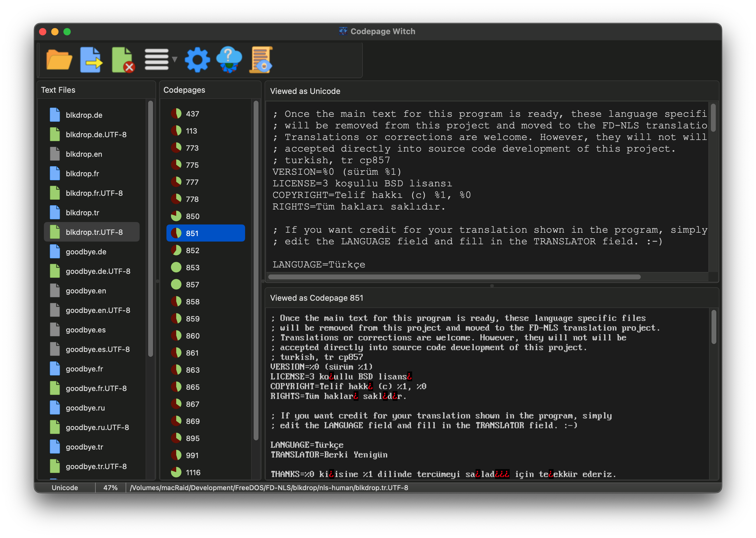Select blkdrop.en in Text Files

pyautogui.click(x=84, y=154)
